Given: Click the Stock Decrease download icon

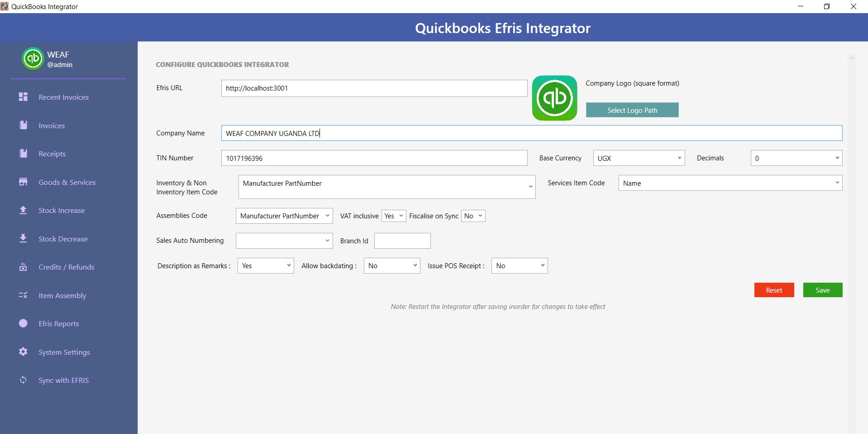Looking at the screenshot, I should coord(23,239).
